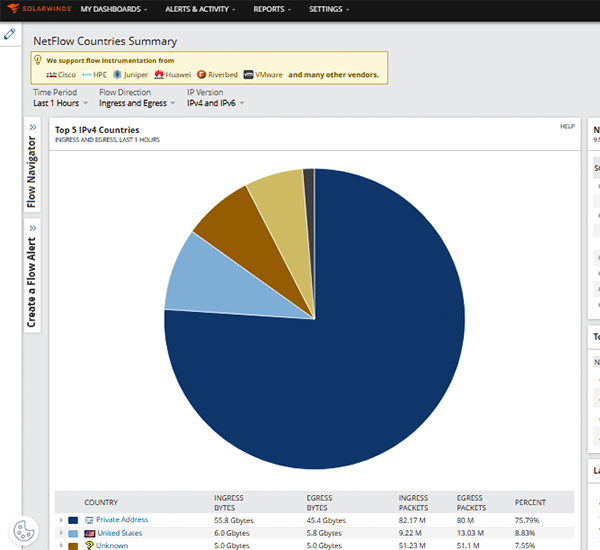Expand the Private Address table row
Viewport: 600px width, 550px height.
[61, 520]
